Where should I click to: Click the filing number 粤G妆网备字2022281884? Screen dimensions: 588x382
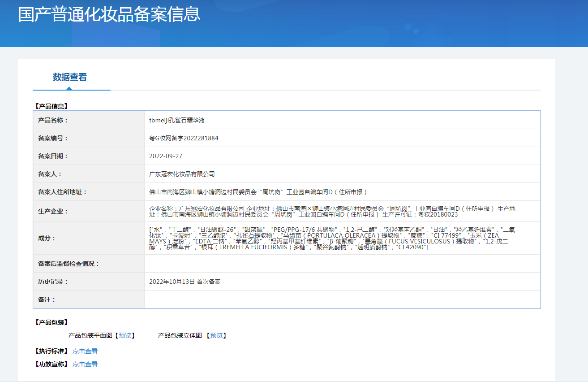[184, 138]
